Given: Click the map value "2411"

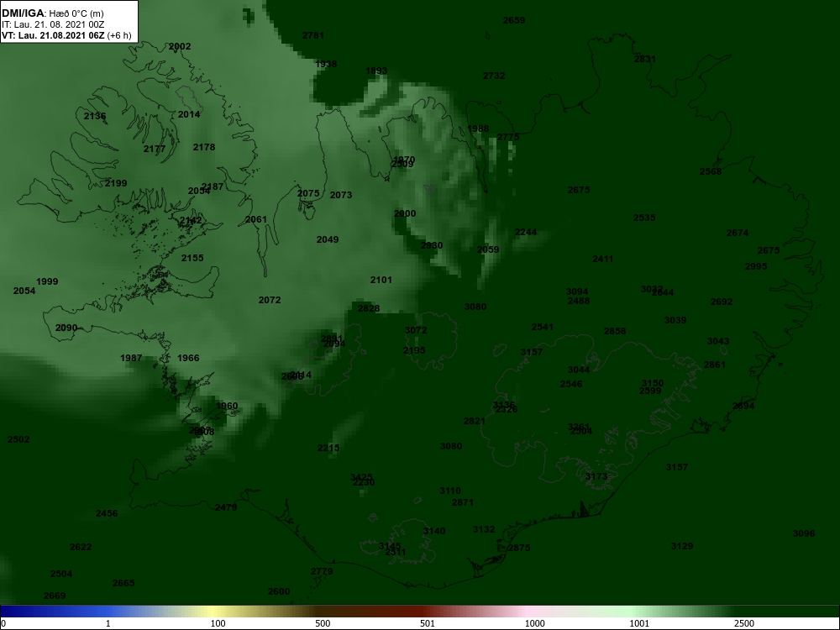Looking at the screenshot, I should point(602,259).
